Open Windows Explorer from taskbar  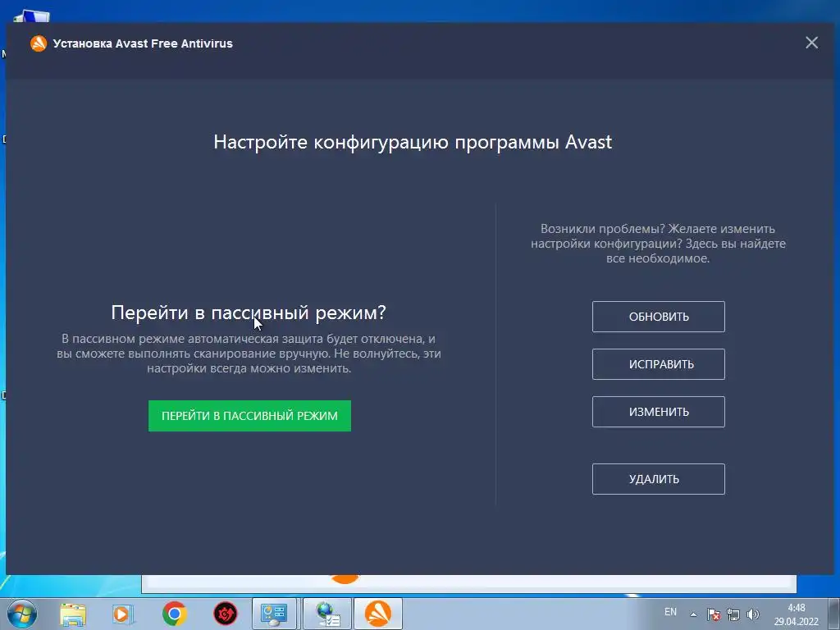(x=73, y=614)
